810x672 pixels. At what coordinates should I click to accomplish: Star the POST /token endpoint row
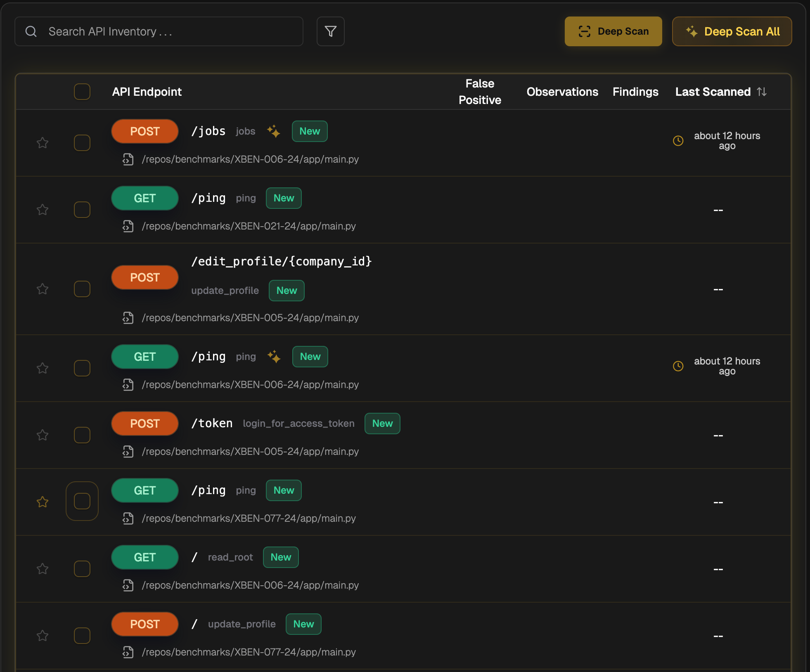pyautogui.click(x=43, y=435)
